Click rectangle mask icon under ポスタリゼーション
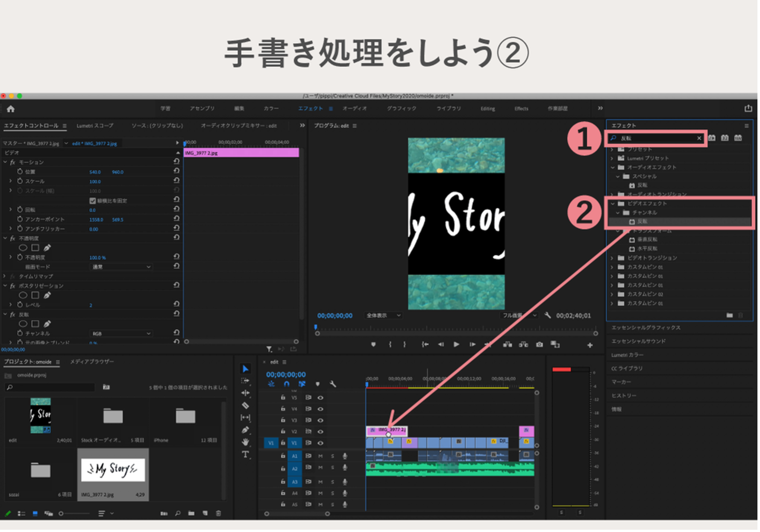The image size is (760, 532). coord(35,296)
